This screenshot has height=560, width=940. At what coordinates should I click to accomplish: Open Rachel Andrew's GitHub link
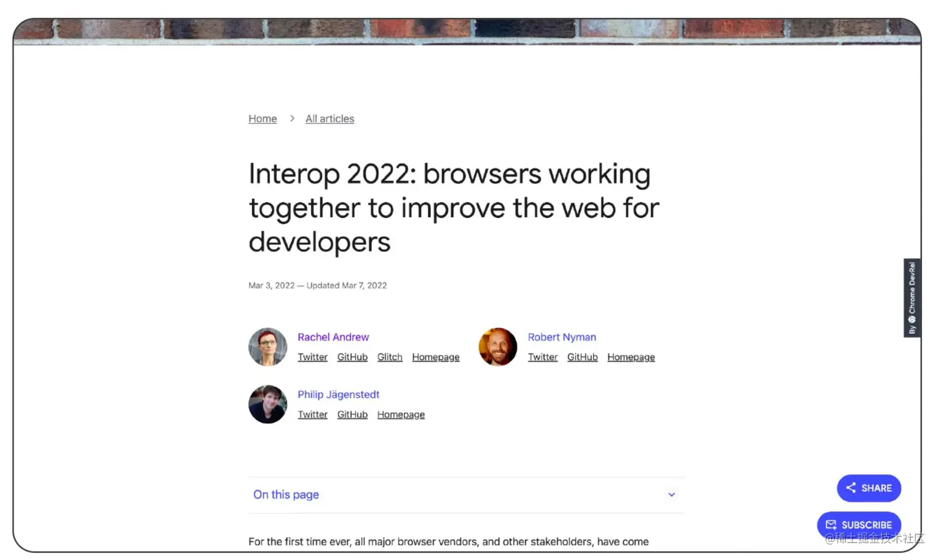(352, 357)
